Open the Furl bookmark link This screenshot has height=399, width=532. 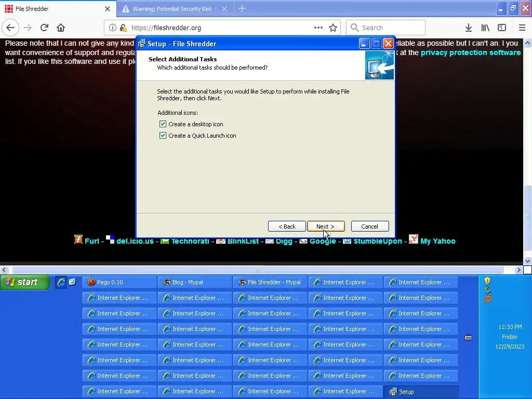[x=91, y=241]
